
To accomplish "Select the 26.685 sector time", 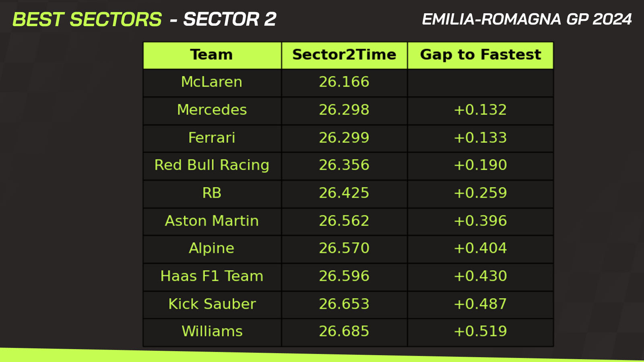I will (x=344, y=331).
